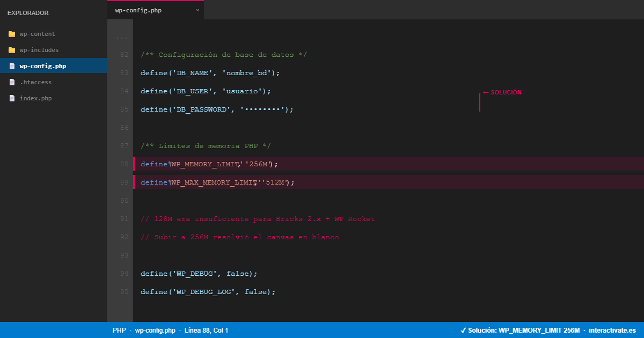Open .htaccess from the explorer

(x=35, y=82)
